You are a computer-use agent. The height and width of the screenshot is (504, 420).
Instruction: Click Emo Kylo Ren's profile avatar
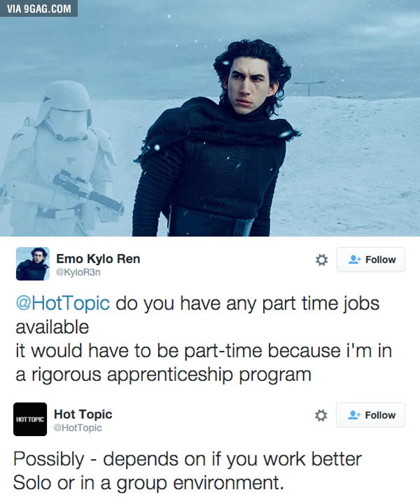click(33, 264)
